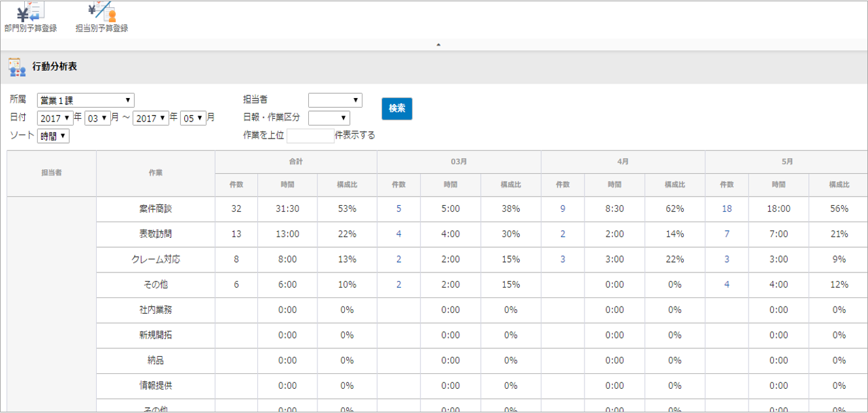Collapse the top toolbar using the small arrow

pyautogui.click(x=438, y=45)
